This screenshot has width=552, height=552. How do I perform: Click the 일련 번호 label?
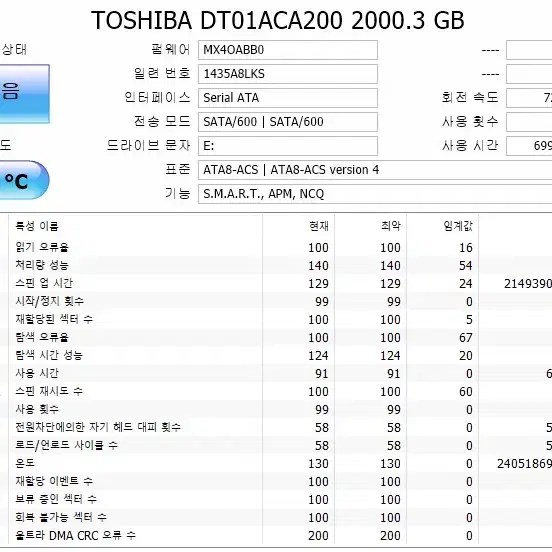(162, 73)
